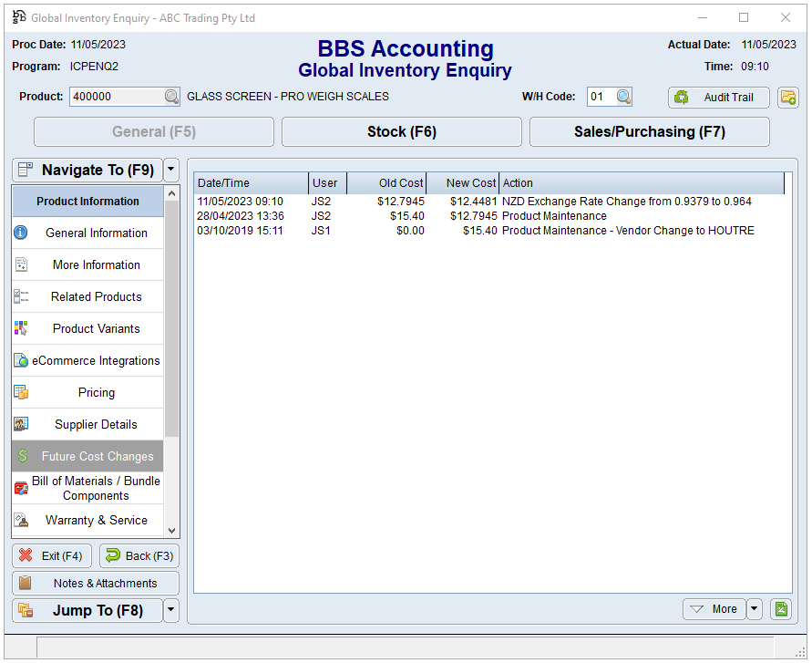Viewport: 812px width, 663px height.
Task: Click the Product lookup magnifier icon
Action: point(171,97)
